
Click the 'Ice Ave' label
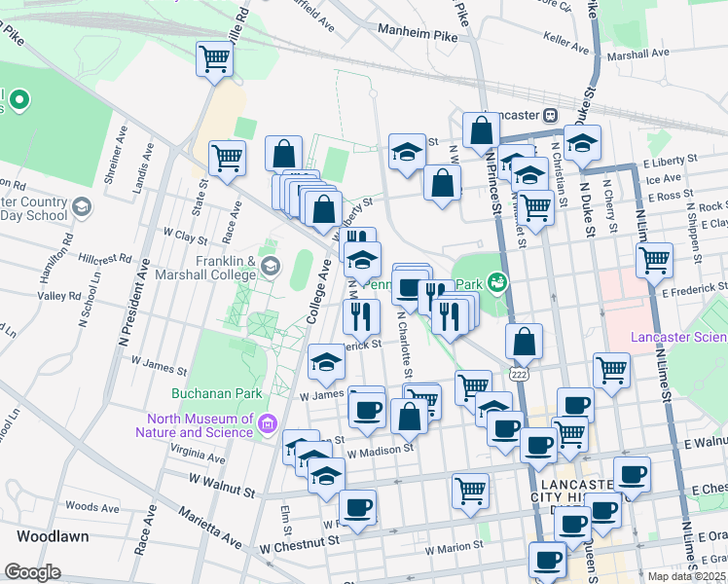tap(664, 179)
